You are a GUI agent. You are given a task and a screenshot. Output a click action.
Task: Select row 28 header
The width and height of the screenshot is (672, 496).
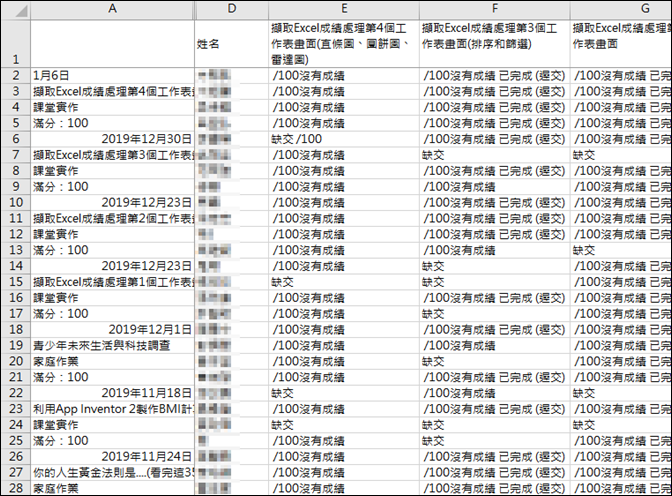click(x=16, y=488)
